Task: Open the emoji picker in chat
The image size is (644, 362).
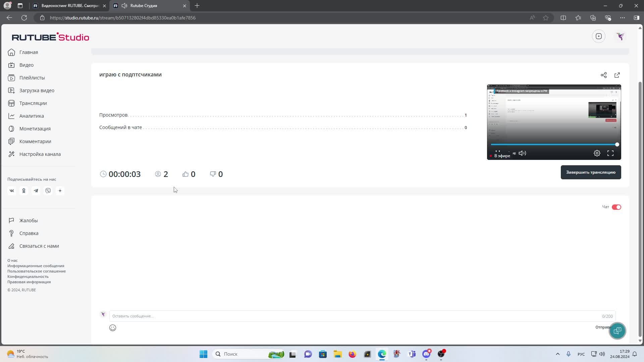Action: pos(113,328)
